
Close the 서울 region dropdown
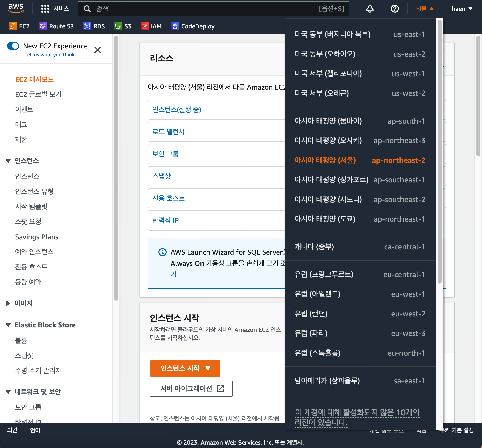click(x=425, y=9)
